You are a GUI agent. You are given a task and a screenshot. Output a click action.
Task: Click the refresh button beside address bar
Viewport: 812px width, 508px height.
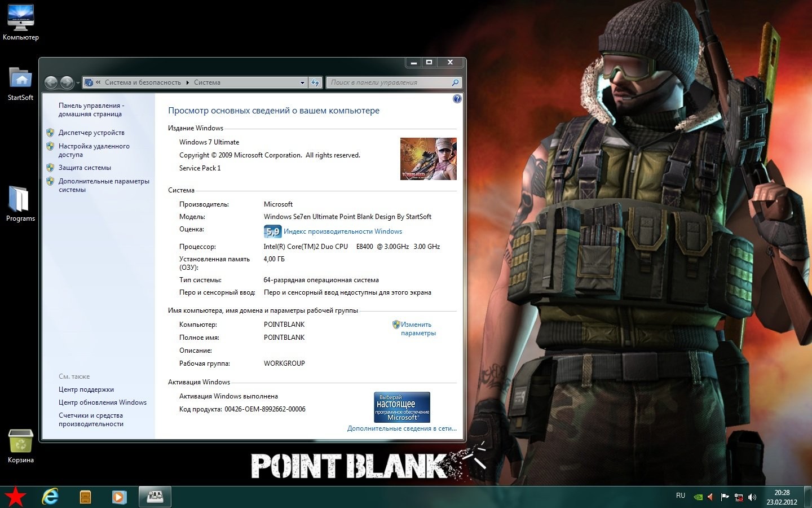point(315,82)
